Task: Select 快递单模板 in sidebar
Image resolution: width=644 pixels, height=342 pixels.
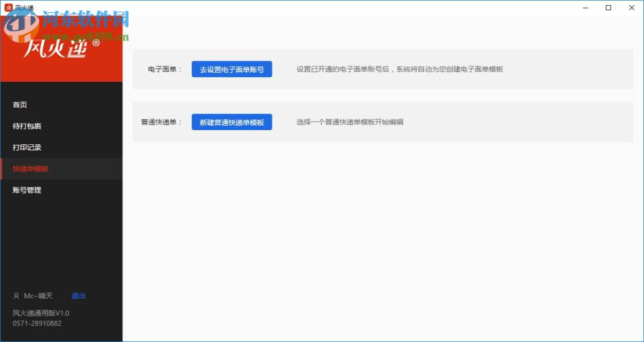Action: (x=61, y=169)
